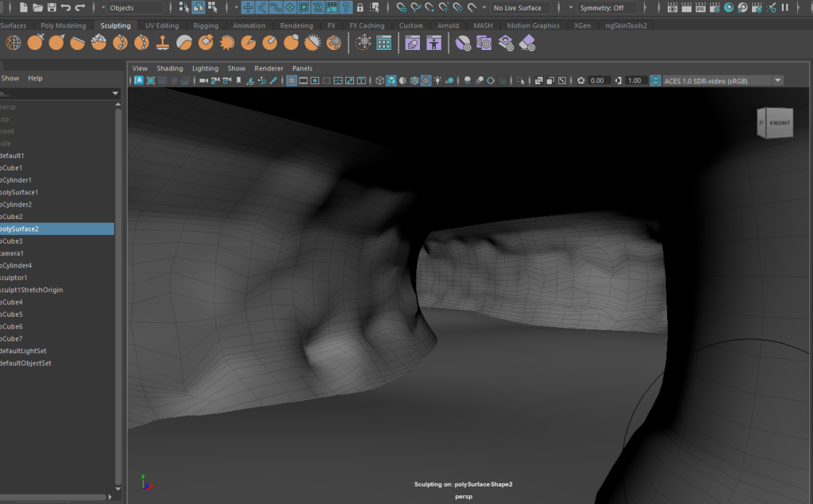The width and height of the screenshot is (813, 504).
Task: Create a new scene file
Action: [23, 7]
